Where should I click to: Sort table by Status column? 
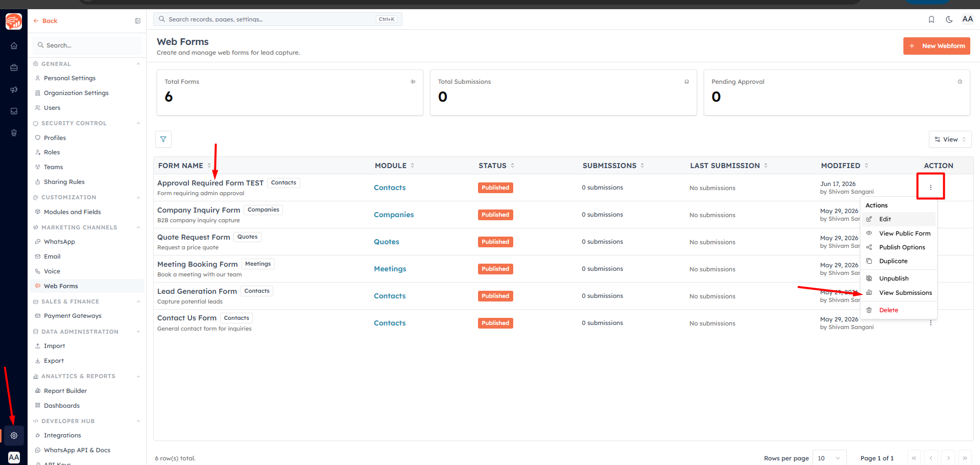(496, 166)
